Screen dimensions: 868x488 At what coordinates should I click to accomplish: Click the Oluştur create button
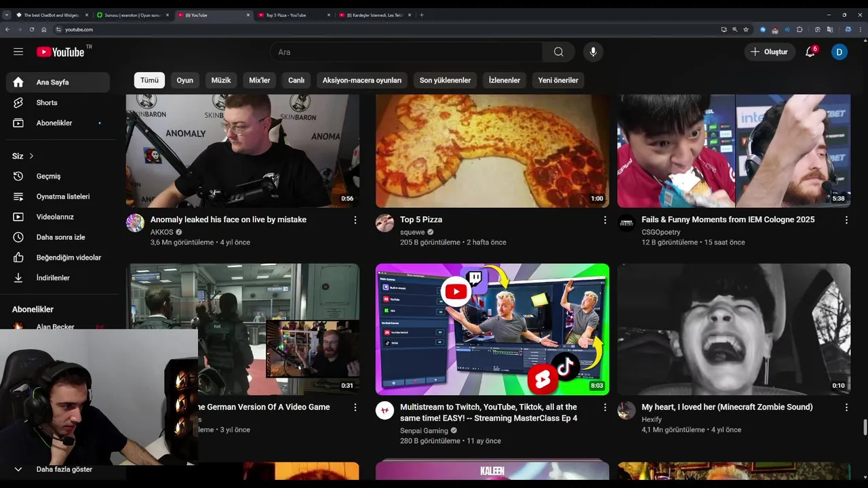(x=769, y=52)
